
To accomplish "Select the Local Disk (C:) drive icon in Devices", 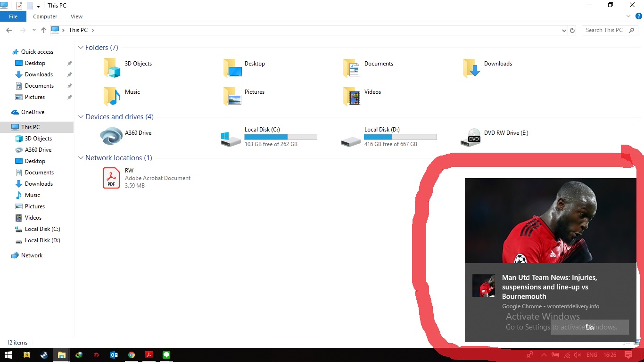I will click(x=231, y=139).
